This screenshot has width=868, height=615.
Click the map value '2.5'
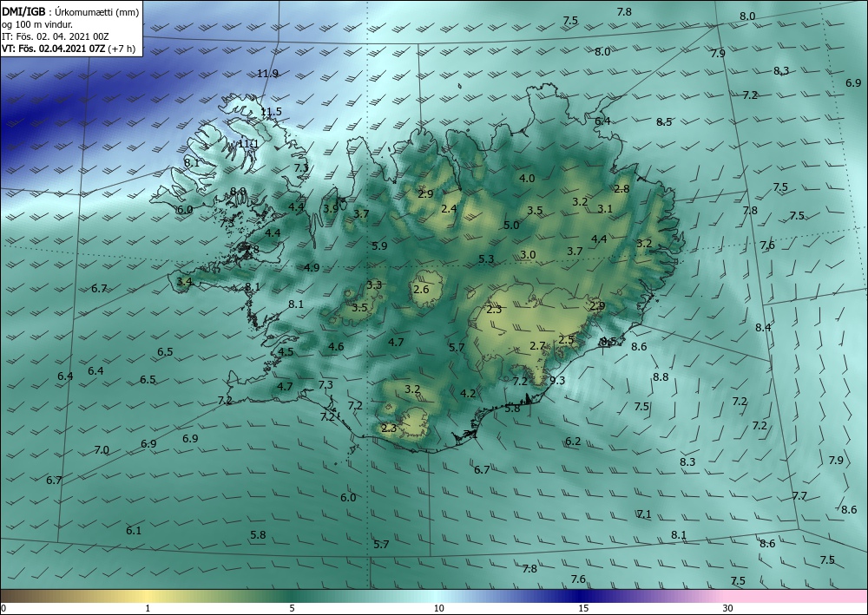566,339
